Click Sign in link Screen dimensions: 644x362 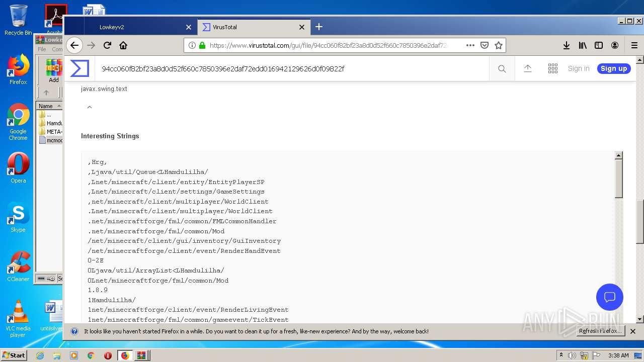(x=579, y=68)
